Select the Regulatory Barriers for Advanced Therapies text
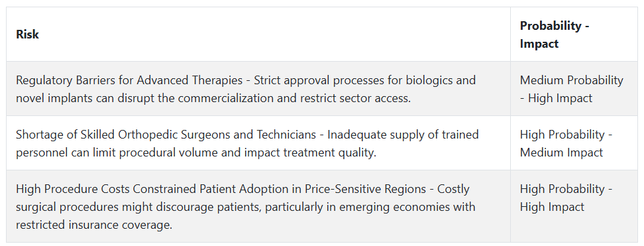This screenshot has width=644, height=246. click(x=129, y=80)
